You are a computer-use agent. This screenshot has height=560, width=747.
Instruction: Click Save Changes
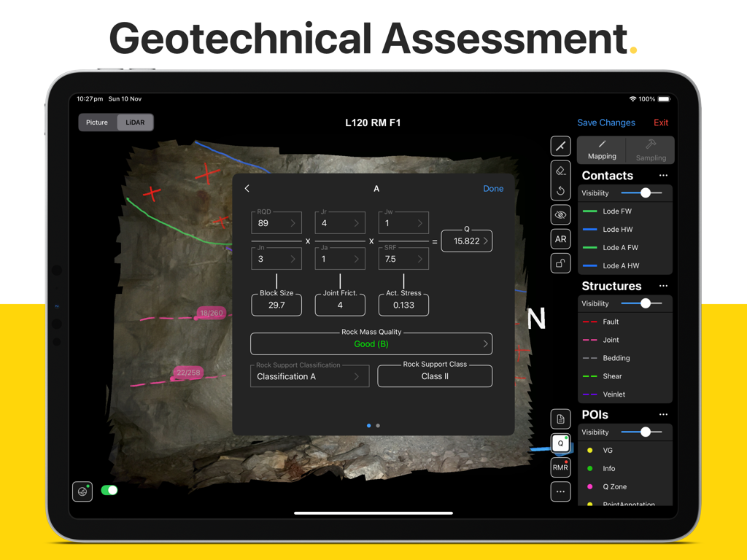pos(606,122)
